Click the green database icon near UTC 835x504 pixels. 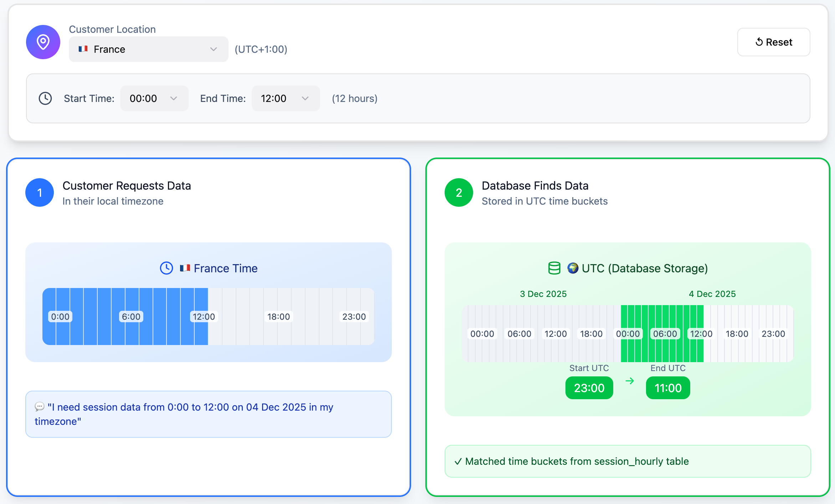554,268
